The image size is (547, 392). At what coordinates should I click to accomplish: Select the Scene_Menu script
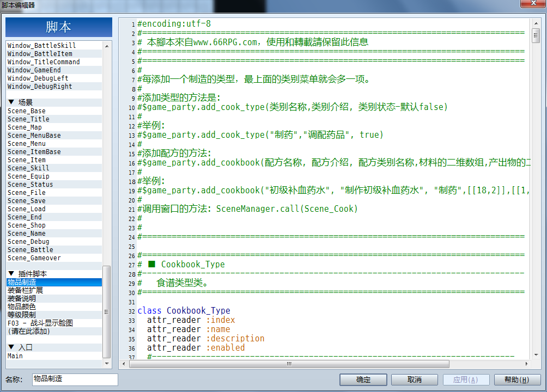tap(54, 144)
